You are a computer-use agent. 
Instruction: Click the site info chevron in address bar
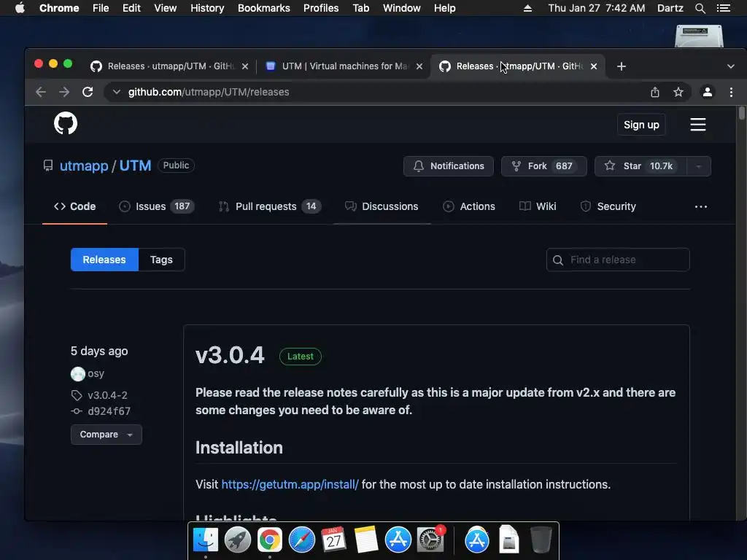116,92
